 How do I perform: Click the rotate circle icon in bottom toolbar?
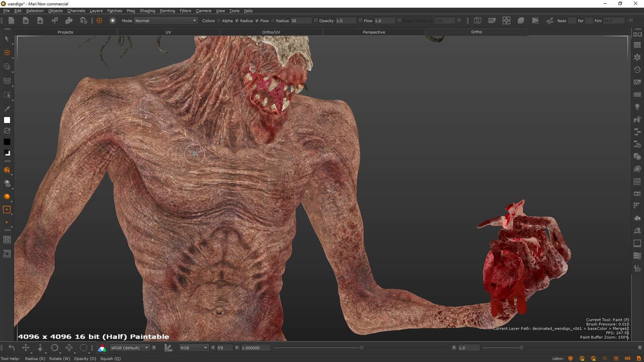(x=54, y=348)
